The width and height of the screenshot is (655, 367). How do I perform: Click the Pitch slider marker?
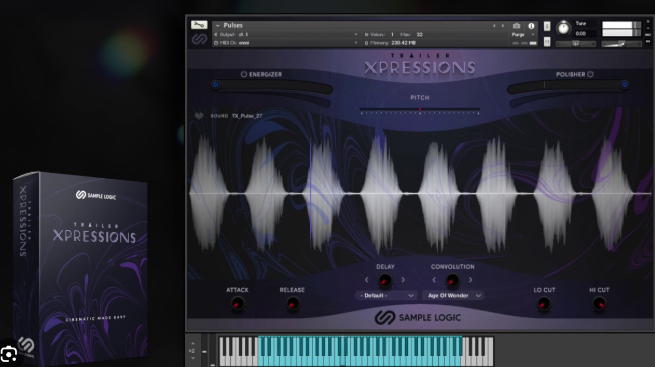pyautogui.click(x=420, y=110)
